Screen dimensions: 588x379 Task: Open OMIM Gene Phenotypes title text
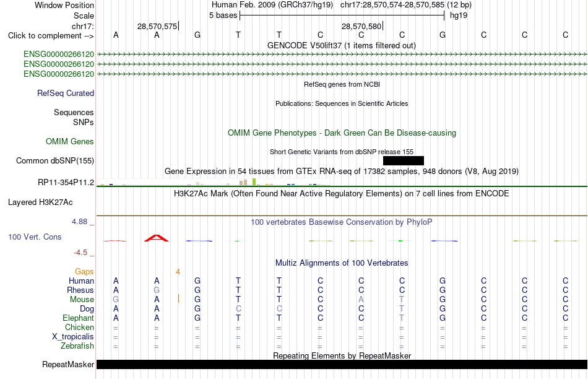342,133
